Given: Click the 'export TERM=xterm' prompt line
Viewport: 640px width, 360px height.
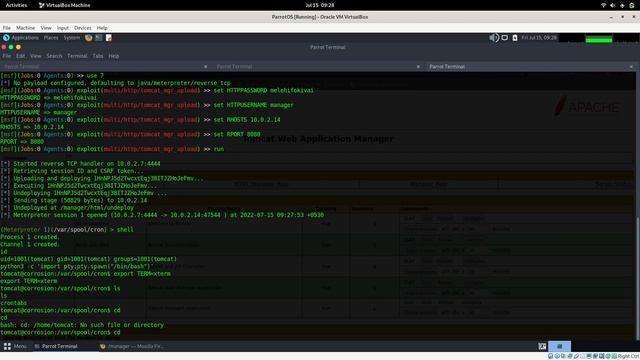Looking at the screenshot, I should [x=85, y=274].
